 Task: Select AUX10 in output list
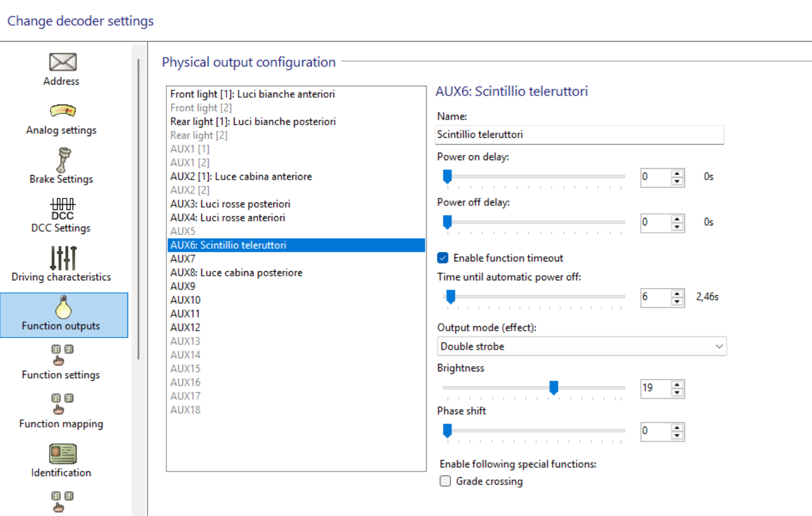click(x=296, y=300)
